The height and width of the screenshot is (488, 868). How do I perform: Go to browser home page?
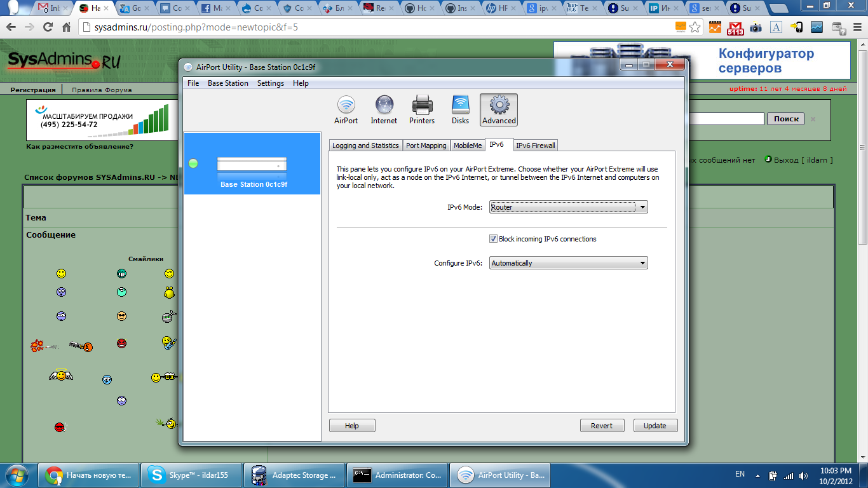point(66,27)
